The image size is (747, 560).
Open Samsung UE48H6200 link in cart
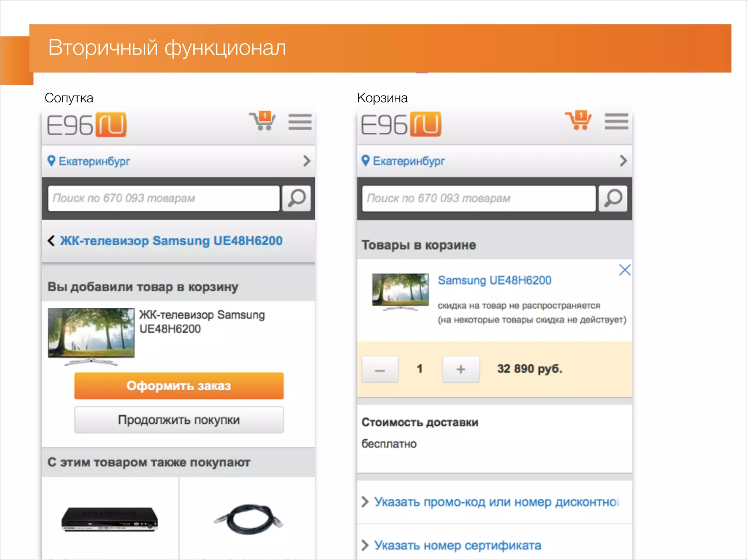pyautogui.click(x=495, y=280)
